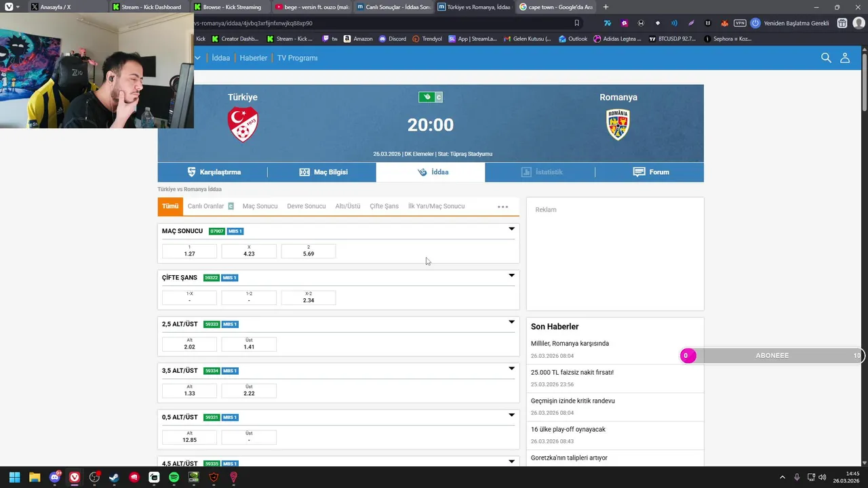
Task: Select the Tümü bet filter
Action: point(170,206)
